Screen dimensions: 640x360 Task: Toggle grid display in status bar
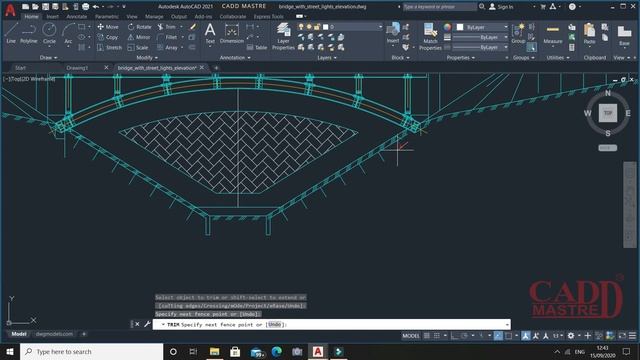[427, 336]
